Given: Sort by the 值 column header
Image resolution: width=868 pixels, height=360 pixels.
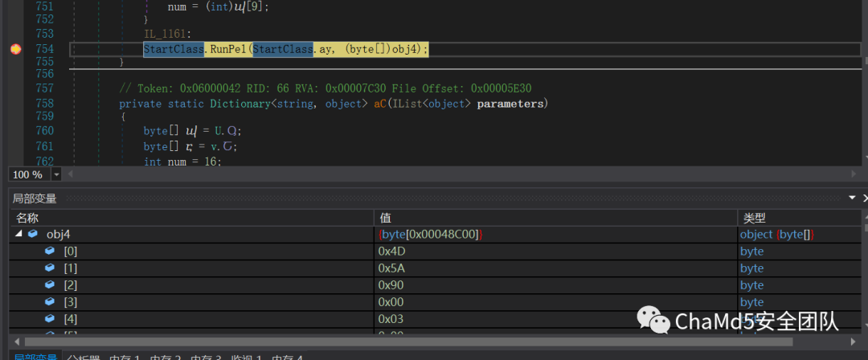Looking at the screenshot, I should tap(556, 218).
